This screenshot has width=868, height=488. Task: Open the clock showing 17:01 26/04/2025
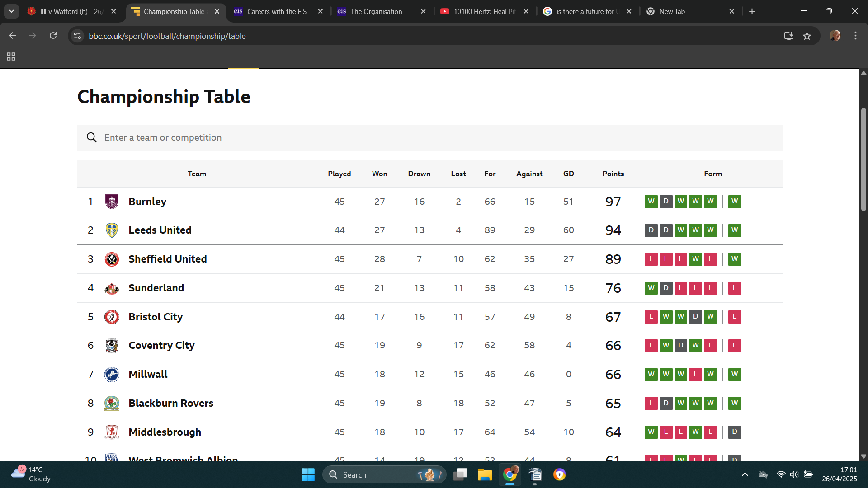840,474
